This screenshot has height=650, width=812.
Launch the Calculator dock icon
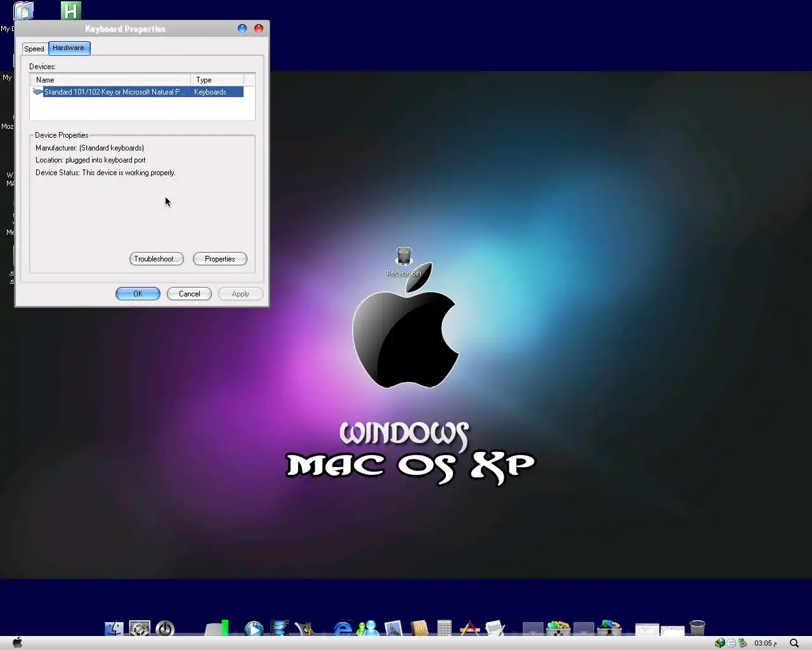click(444, 628)
